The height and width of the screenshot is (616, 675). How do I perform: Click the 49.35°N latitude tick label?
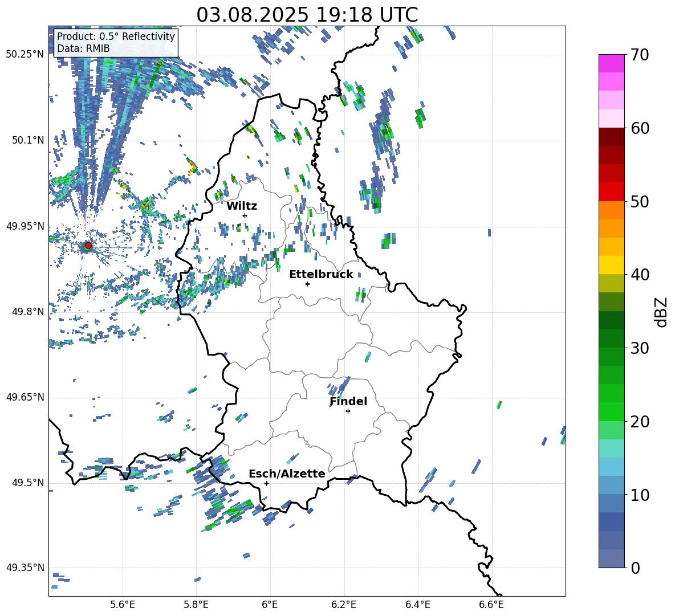point(25,568)
